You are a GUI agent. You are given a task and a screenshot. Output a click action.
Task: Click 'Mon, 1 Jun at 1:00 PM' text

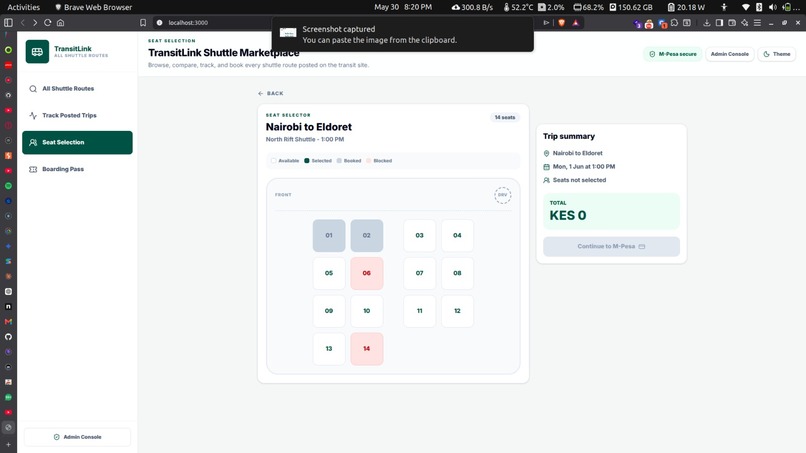pos(584,167)
